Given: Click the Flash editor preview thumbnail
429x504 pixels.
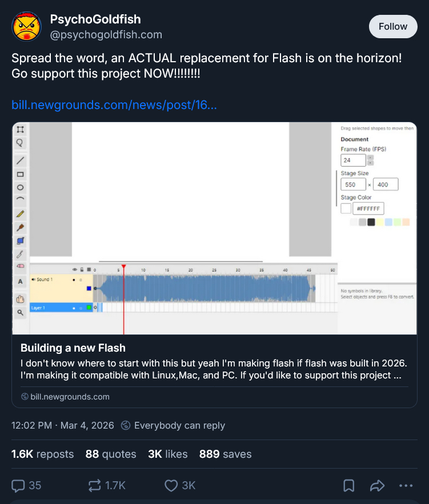Looking at the screenshot, I should coord(214,228).
